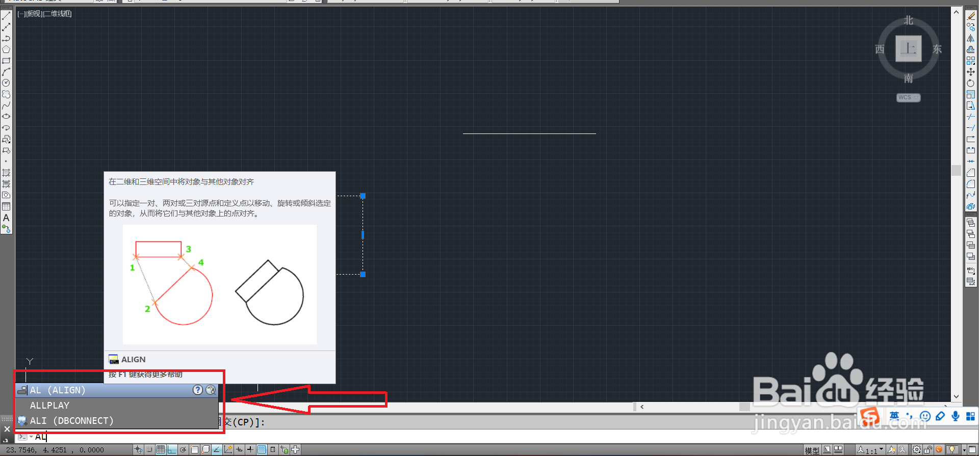Click the 二维线框 visual style label
This screenshot has height=456, width=980.
58,14
